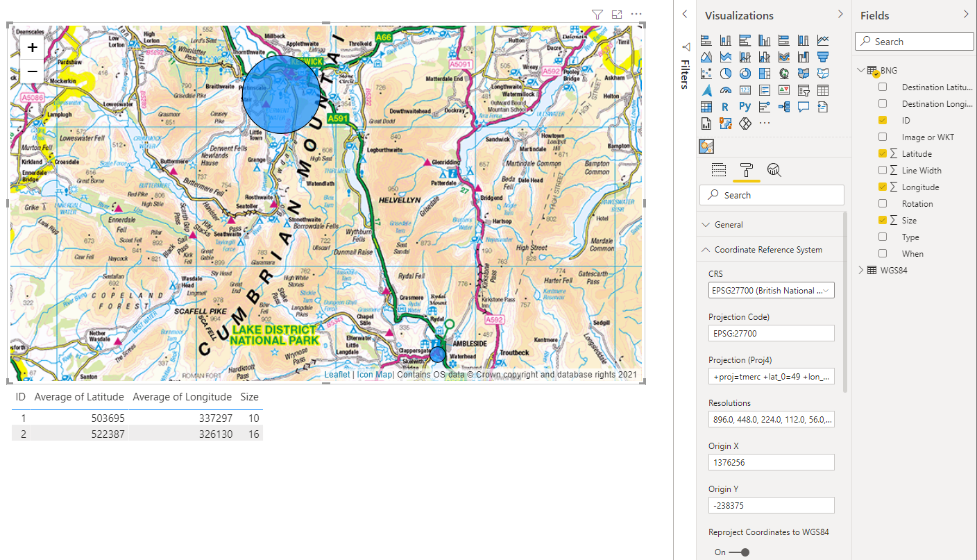Choose the R script visual
The image size is (977, 560).
point(726,107)
